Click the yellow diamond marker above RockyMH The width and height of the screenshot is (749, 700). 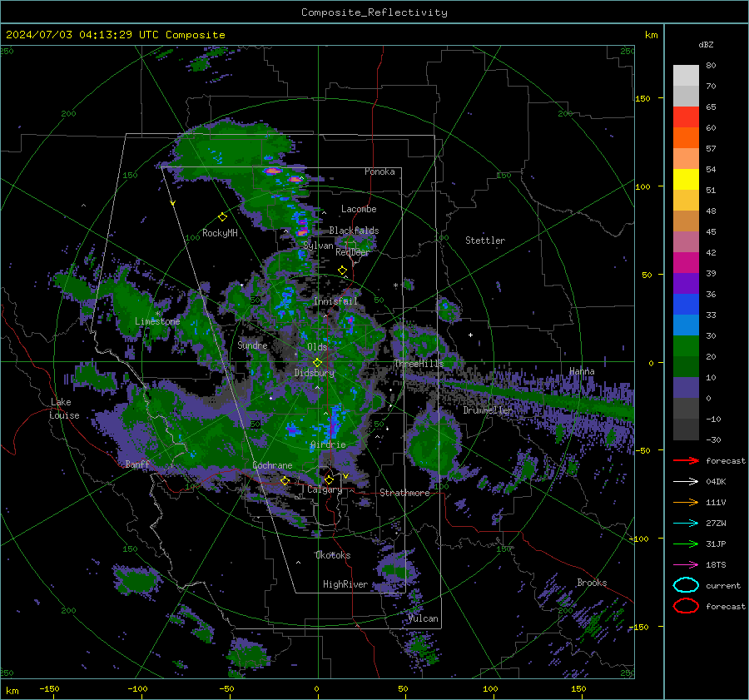pyautogui.click(x=222, y=217)
